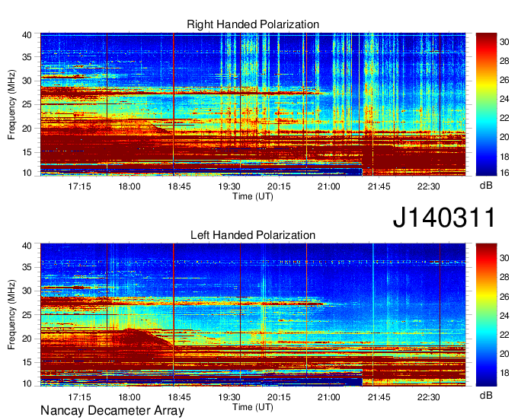518x420 pixels.
Task: Click the 10 MHz tick of the bottom plot
Action: [x=27, y=383]
